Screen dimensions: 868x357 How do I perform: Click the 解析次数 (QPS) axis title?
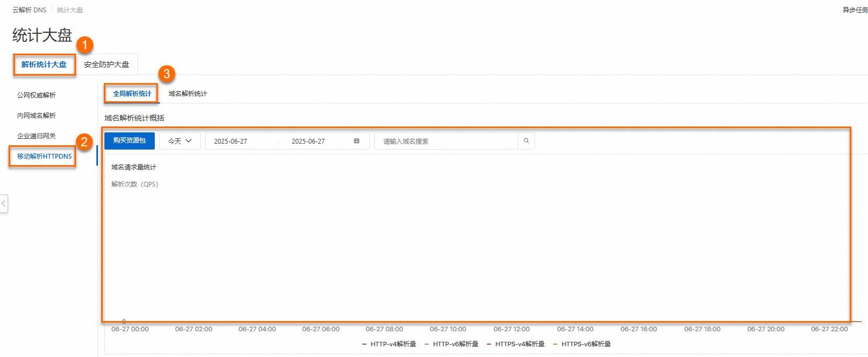[x=135, y=184]
